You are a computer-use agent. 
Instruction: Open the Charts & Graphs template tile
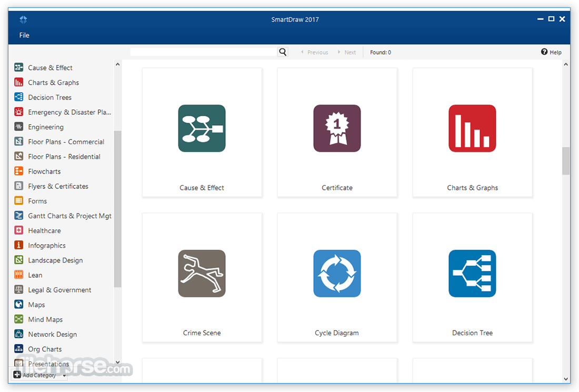point(472,132)
